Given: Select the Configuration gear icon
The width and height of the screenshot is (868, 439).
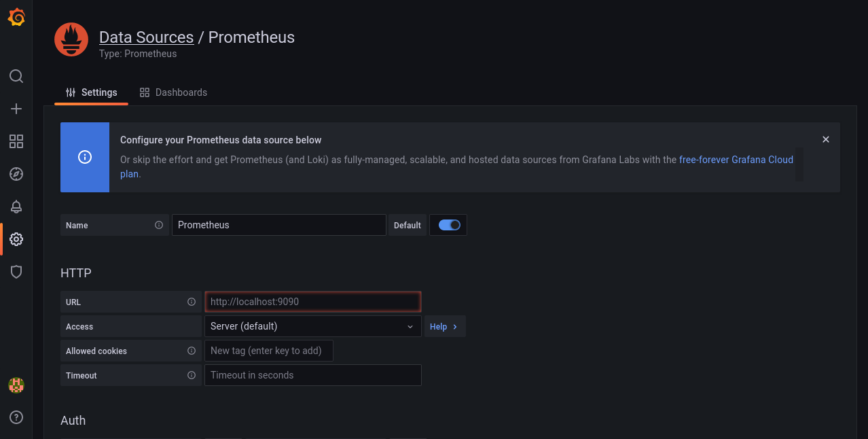Looking at the screenshot, I should [x=16, y=239].
